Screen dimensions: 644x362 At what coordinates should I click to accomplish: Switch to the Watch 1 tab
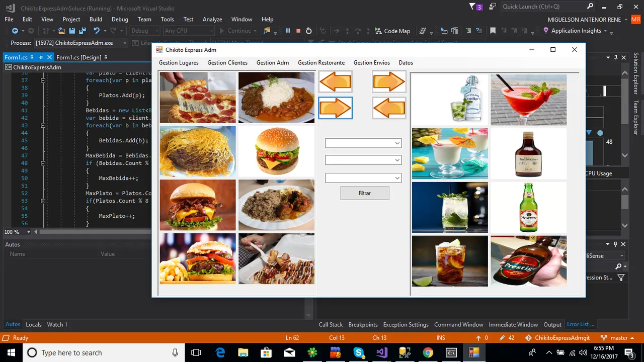coord(57,325)
